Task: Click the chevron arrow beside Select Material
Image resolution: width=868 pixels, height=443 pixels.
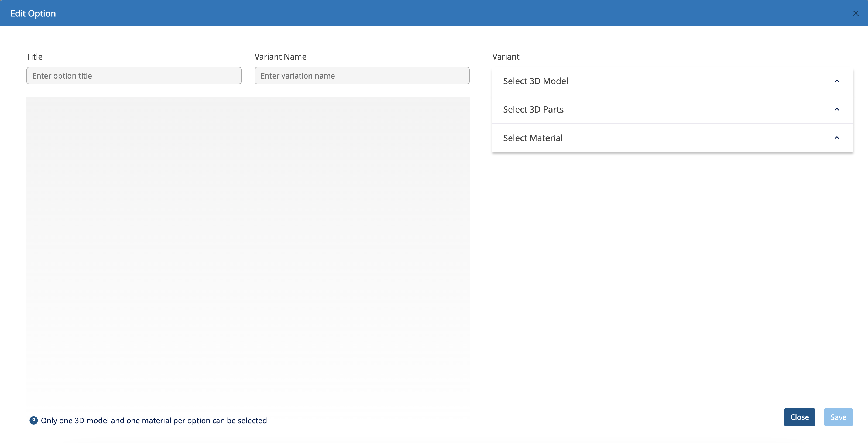Action: click(837, 138)
